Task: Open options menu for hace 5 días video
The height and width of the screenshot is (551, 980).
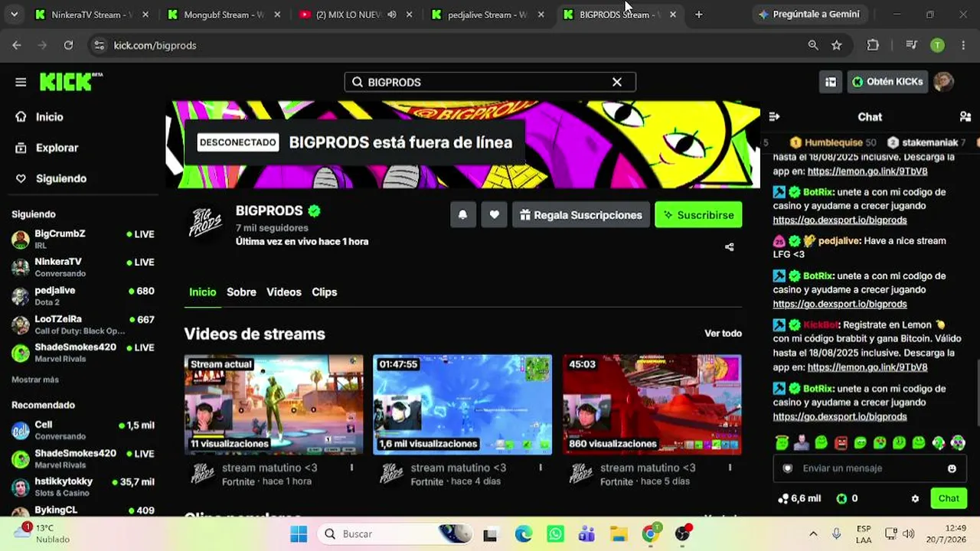Action: pos(730,468)
